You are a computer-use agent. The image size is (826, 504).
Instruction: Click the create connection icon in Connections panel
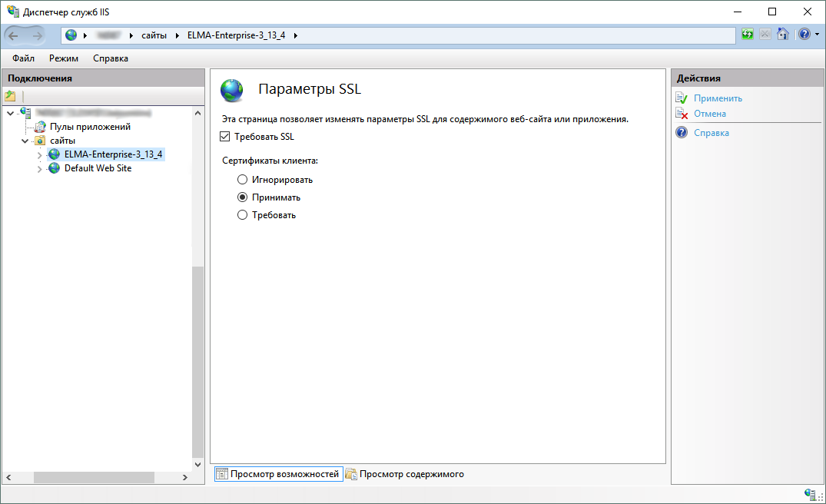coord(10,96)
